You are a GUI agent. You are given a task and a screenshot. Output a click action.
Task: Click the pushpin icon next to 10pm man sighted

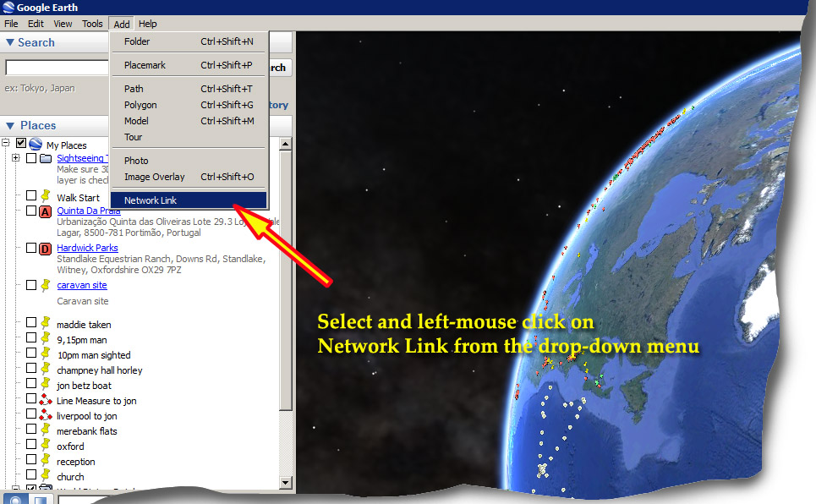tap(46, 353)
